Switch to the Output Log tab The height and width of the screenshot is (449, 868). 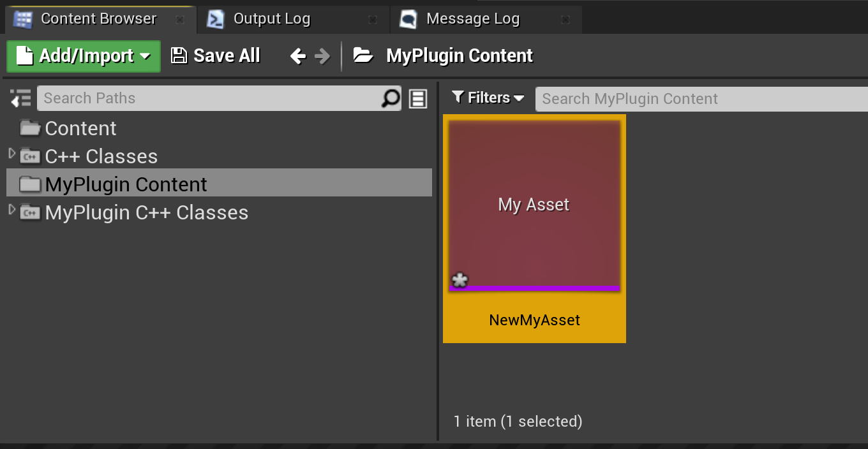pos(271,19)
